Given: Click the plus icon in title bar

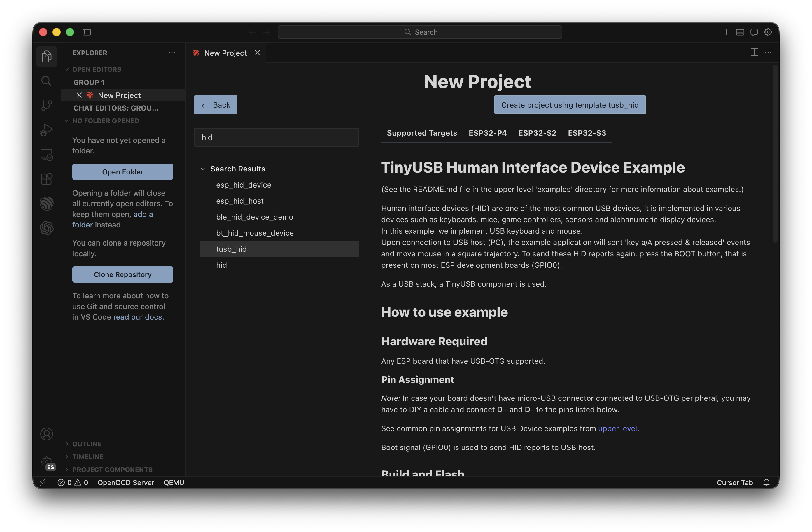Looking at the screenshot, I should tap(726, 32).
